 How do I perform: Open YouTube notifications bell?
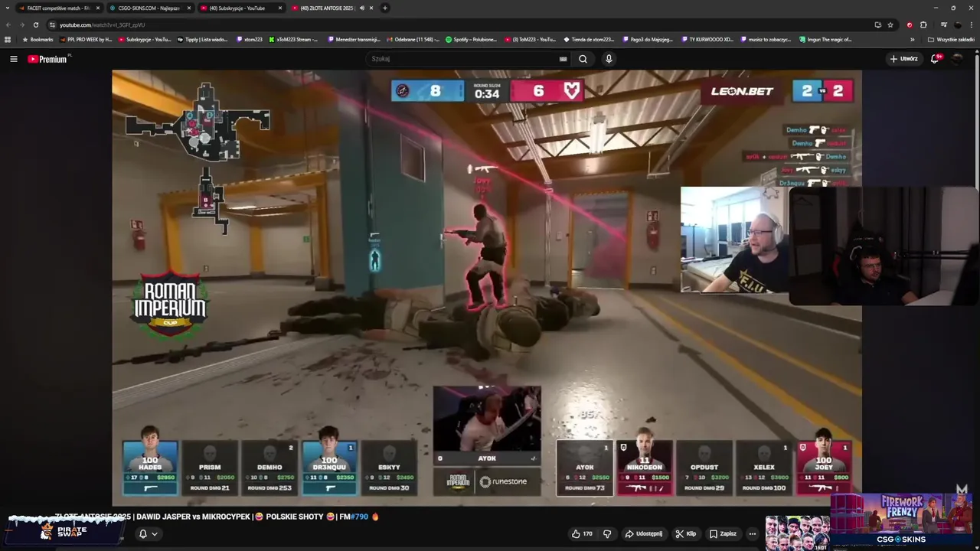[x=935, y=59]
